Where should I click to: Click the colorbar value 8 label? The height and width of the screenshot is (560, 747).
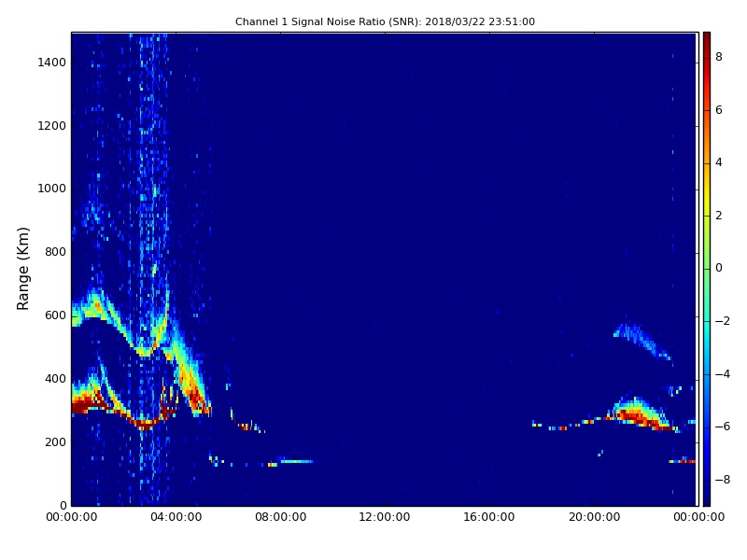[719, 57]
